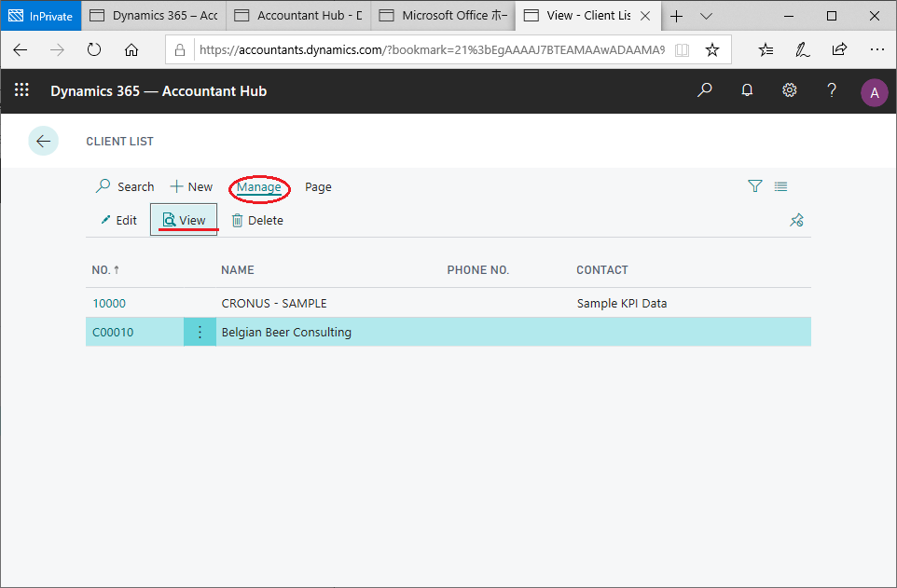
Task: Click the Delete action
Action: click(x=257, y=220)
